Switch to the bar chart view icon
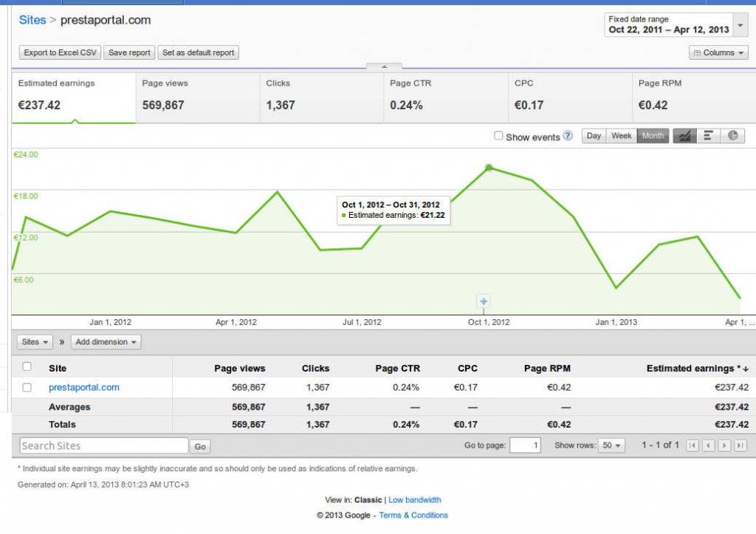756x534 pixels. click(x=708, y=136)
